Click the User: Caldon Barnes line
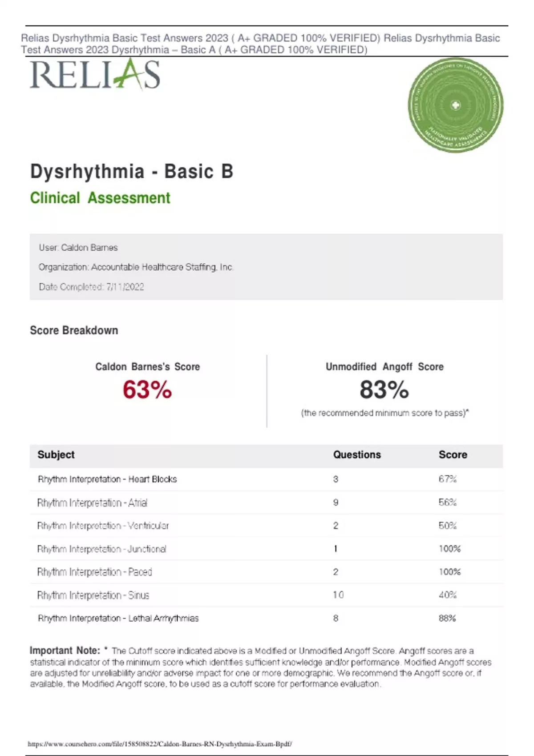The image size is (534, 756). [x=78, y=248]
